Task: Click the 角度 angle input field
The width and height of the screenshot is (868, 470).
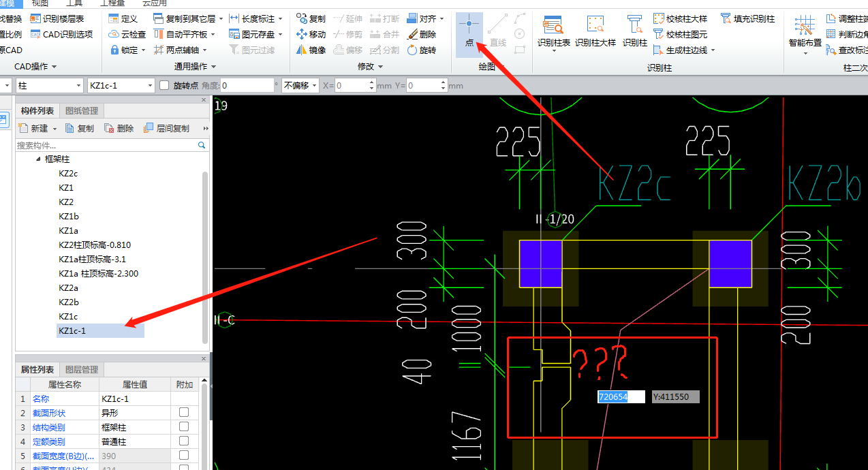Action: coord(247,85)
